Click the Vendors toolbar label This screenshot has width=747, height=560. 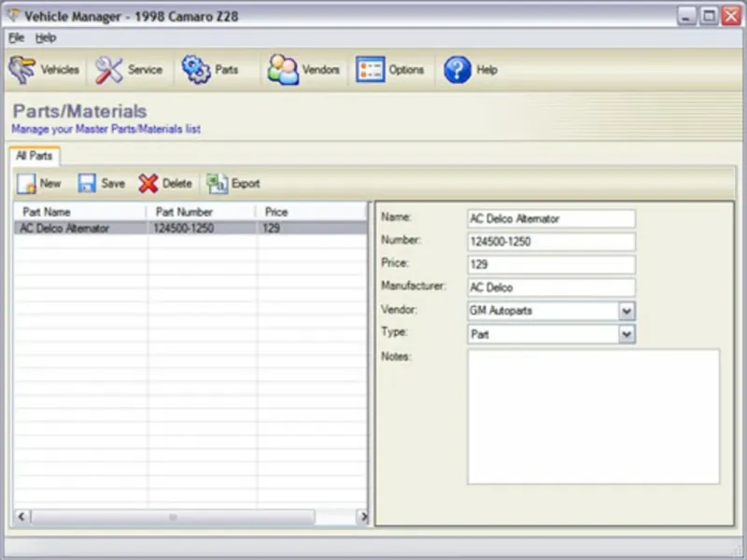320,69
